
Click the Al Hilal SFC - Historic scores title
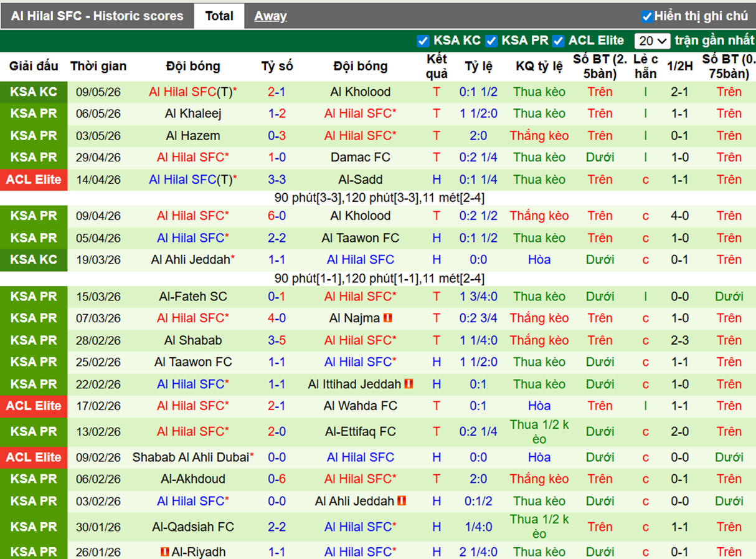97,16
